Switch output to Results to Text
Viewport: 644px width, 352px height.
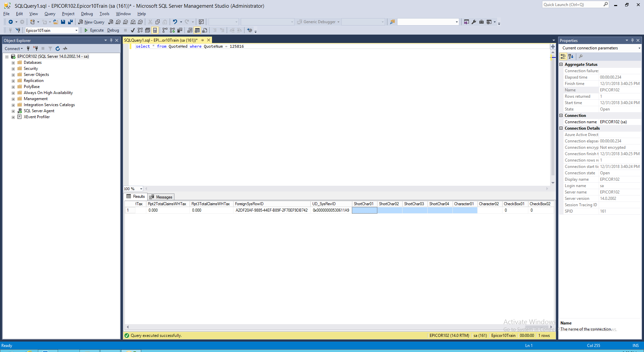point(190,30)
